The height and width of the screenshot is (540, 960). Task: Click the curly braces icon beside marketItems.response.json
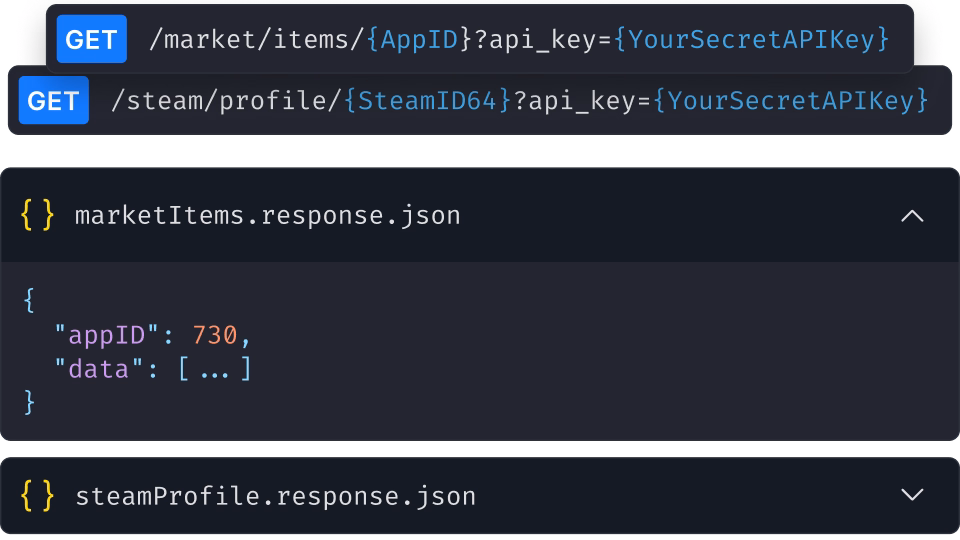(38, 215)
